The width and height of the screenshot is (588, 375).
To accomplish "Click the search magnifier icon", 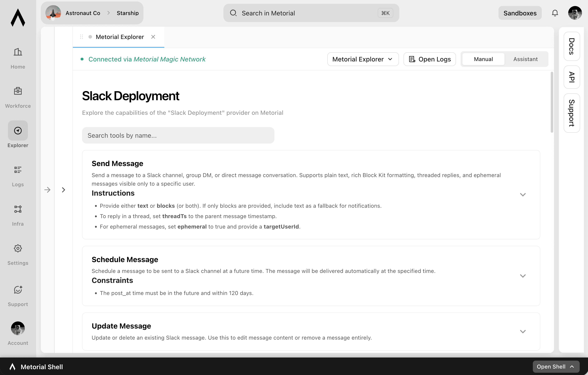I will 233,13.
